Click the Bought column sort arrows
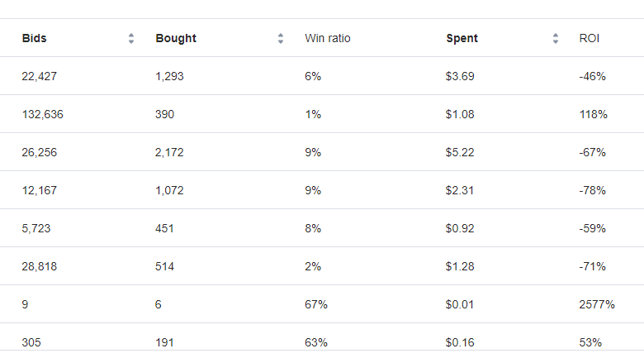644x358 pixels. pyautogui.click(x=281, y=38)
